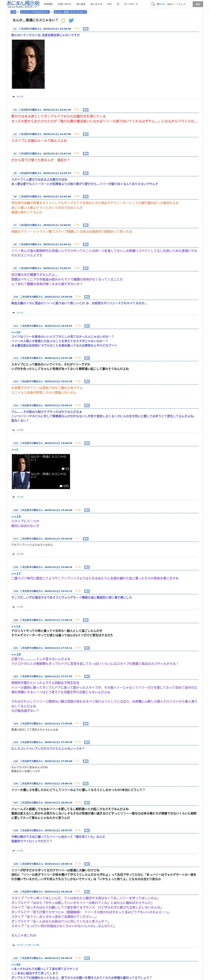The height and width of the screenshot is (980, 210).
Task: Like post 6 with its heart icon
Action: pyautogui.click(x=75, y=196)
